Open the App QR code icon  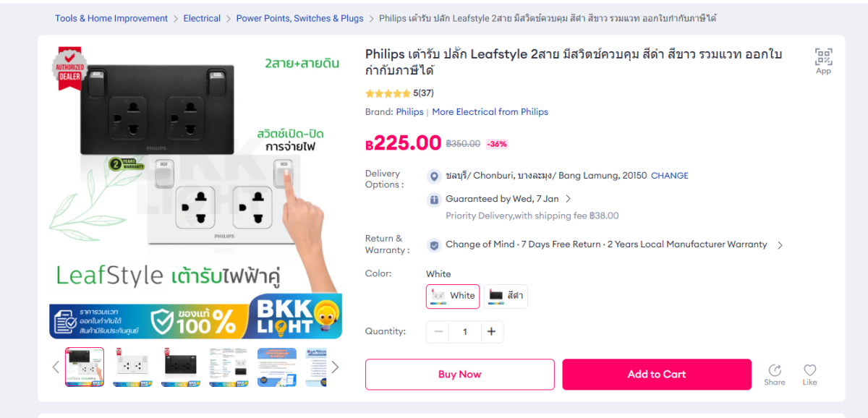pyautogui.click(x=823, y=57)
